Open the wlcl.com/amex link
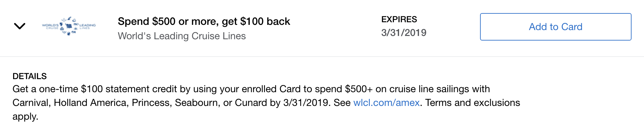644x136 pixels. click(x=386, y=103)
